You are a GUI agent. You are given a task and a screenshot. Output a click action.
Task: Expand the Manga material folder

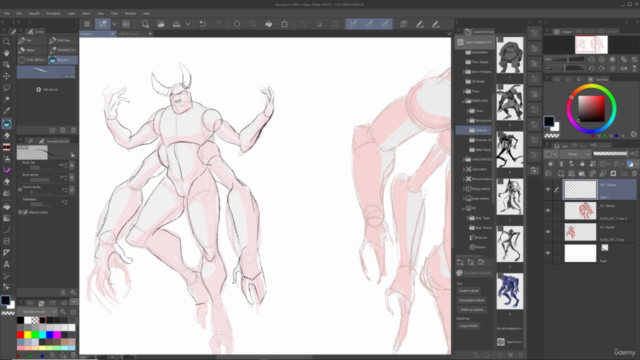(x=464, y=189)
